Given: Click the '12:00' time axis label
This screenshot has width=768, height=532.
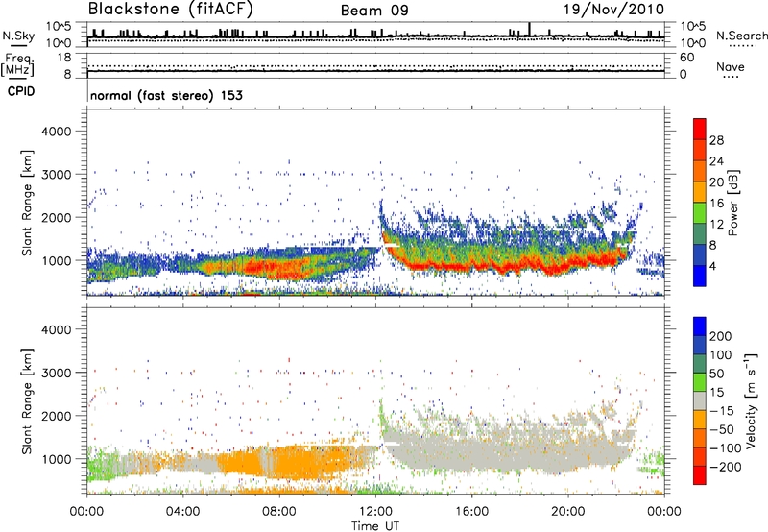Looking at the screenshot, I should (375, 512).
